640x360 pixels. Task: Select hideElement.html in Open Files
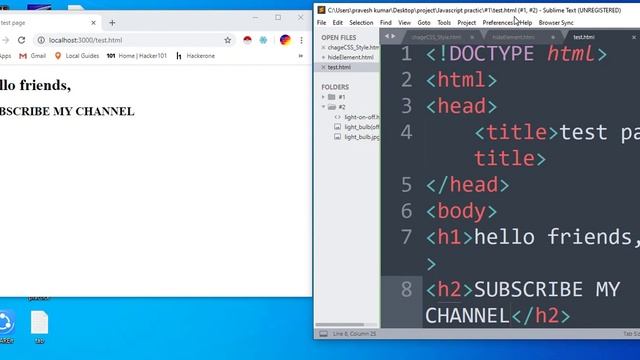pyautogui.click(x=351, y=58)
